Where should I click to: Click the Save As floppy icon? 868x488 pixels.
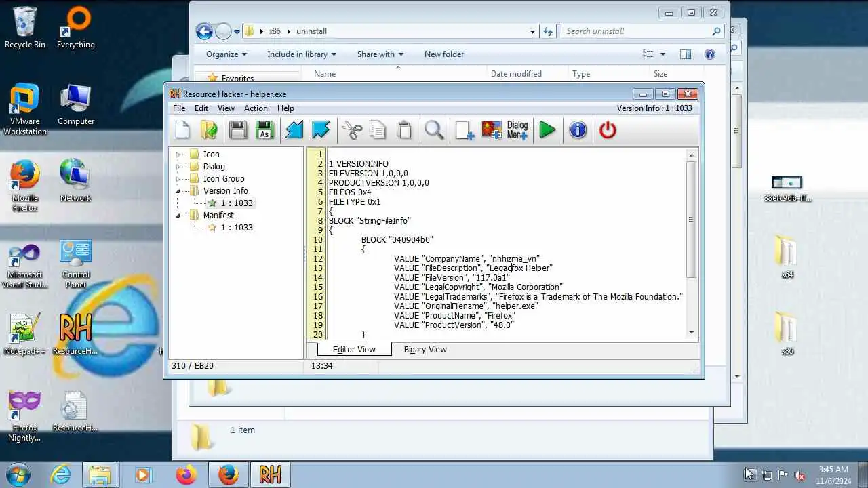(264, 129)
